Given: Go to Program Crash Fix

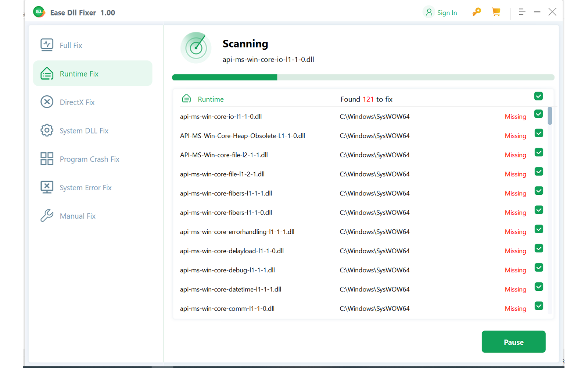Looking at the screenshot, I should (x=93, y=159).
